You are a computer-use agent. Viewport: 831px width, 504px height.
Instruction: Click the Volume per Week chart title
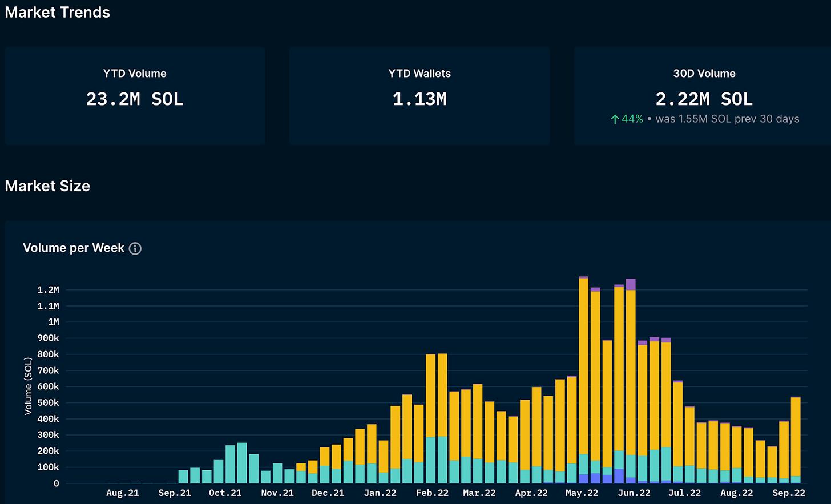point(74,248)
